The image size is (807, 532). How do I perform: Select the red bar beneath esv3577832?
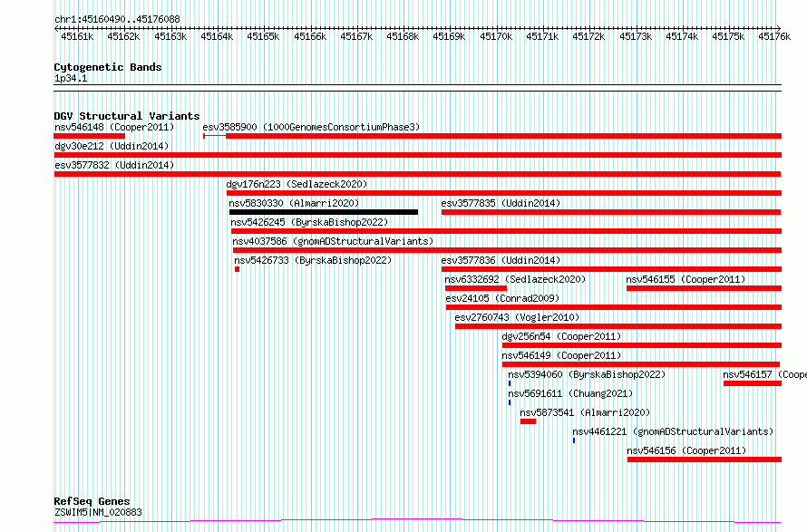pyautogui.click(x=417, y=174)
